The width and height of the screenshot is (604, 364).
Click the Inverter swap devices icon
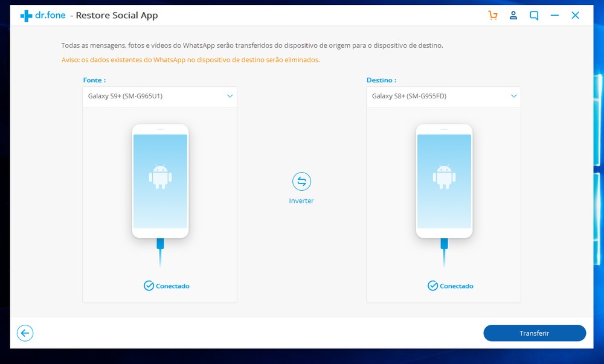click(301, 181)
